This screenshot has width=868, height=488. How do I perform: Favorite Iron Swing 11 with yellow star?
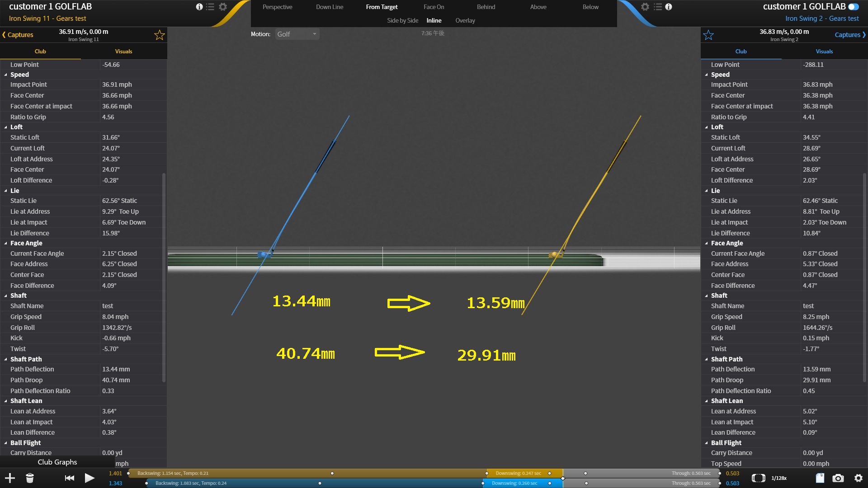(159, 35)
